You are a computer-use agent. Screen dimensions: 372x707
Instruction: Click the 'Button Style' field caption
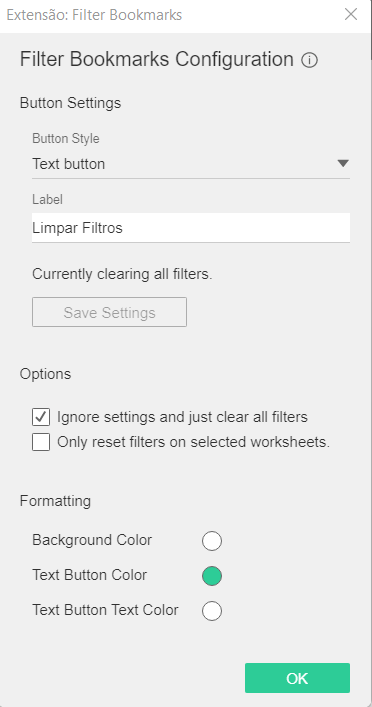(x=65, y=138)
